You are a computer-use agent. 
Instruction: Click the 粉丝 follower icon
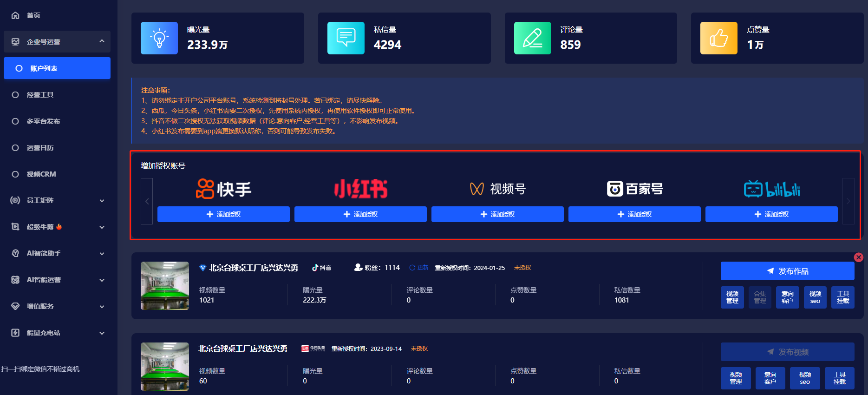click(358, 267)
